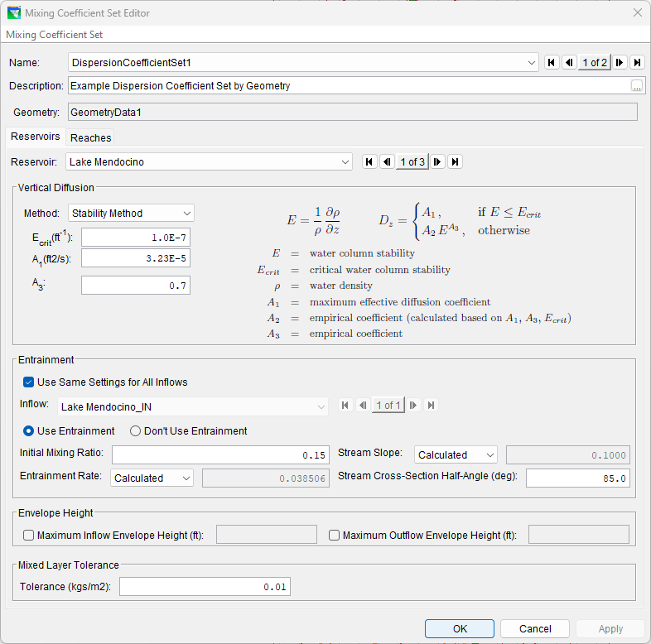Go to first mixing coefficient set record
This screenshot has width=651, height=644.
pyautogui.click(x=552, y=62)
